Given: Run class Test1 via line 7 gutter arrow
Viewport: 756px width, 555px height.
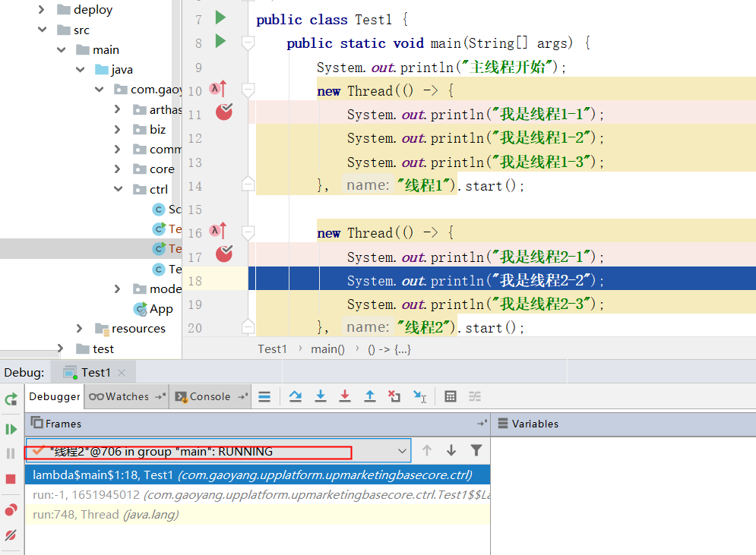Looking at the screenshot, I should [220, 17].
